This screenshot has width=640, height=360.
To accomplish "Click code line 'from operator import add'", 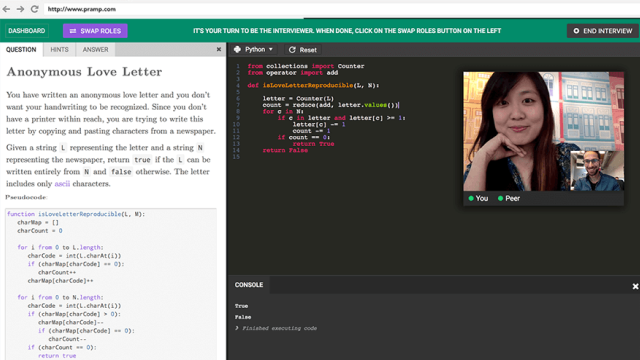I will point(293,72).
